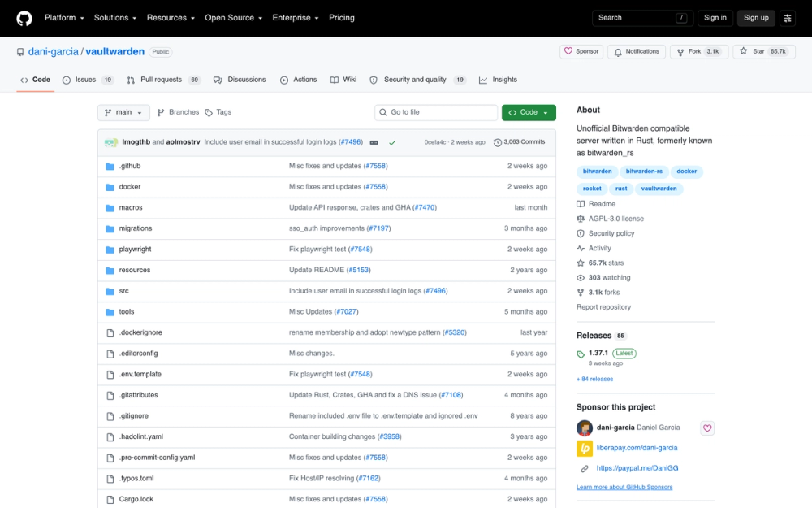The height and width of the screenshot is (508, 812).
Task: Open the commit message ellipsis icon
Action: (x=374, y=142)
